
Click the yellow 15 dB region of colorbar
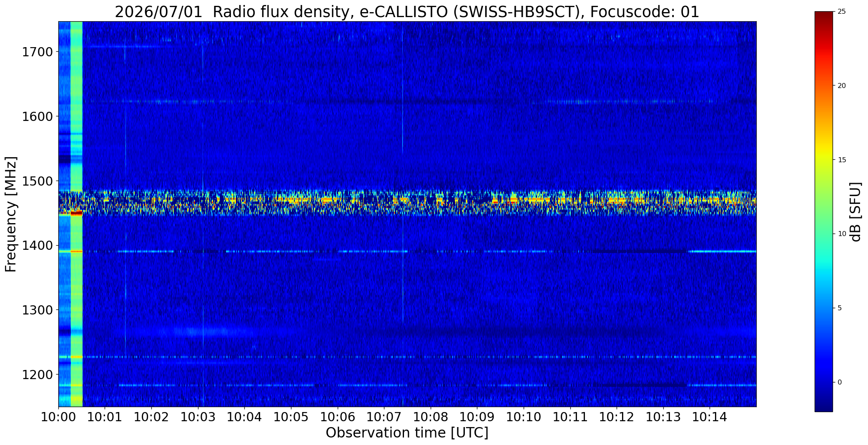click(x=823, y=160)
